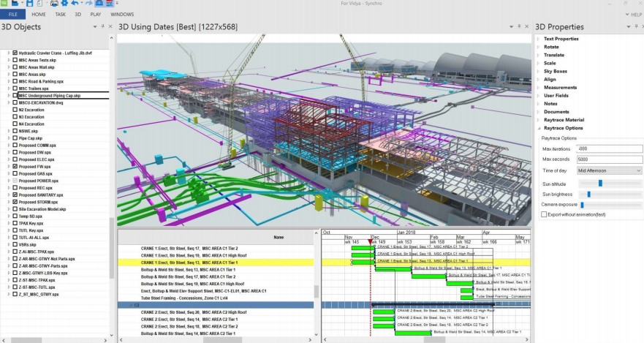The image size is (644, 343).
Task: Click the open folder icon in toolbar
Action: [x=15, y=3]
